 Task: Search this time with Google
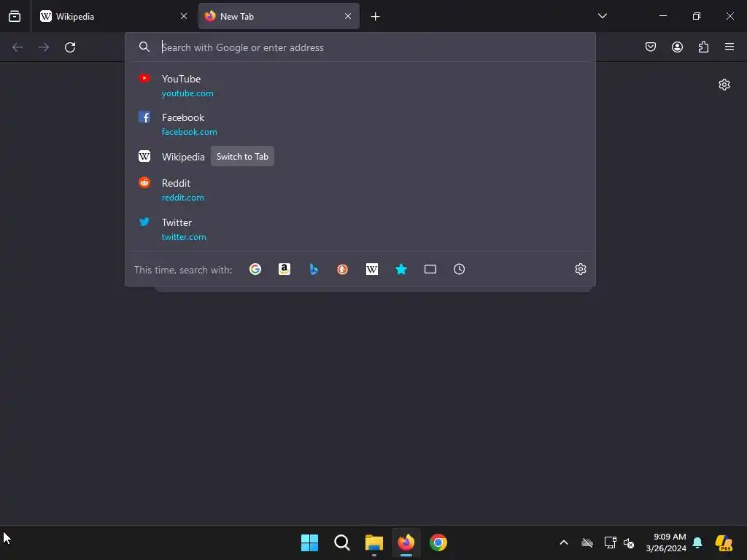click(x=255, y=270)
